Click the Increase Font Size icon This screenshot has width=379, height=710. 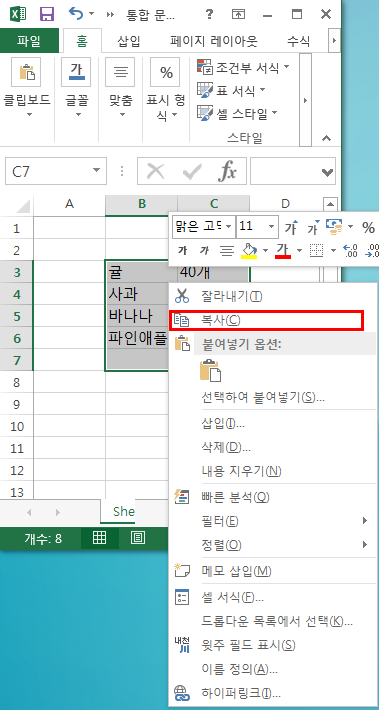pos(291,226)
